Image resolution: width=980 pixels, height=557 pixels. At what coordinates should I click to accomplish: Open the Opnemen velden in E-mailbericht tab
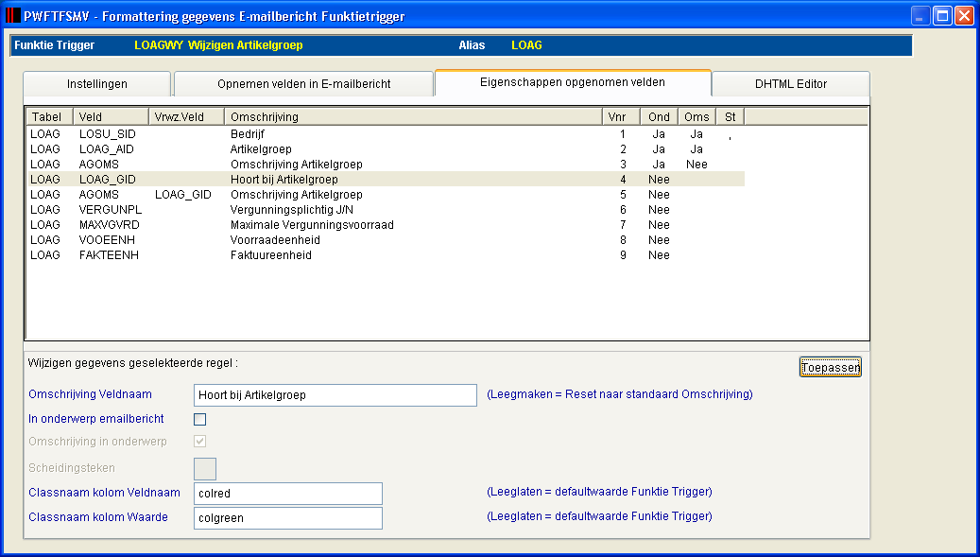pyautogui.click(x=303, y=84)
